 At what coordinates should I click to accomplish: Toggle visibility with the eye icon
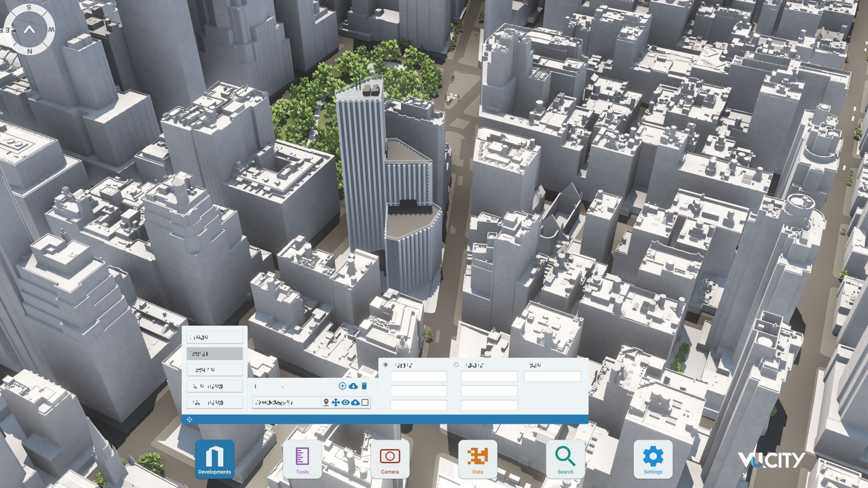pos(346,402)
